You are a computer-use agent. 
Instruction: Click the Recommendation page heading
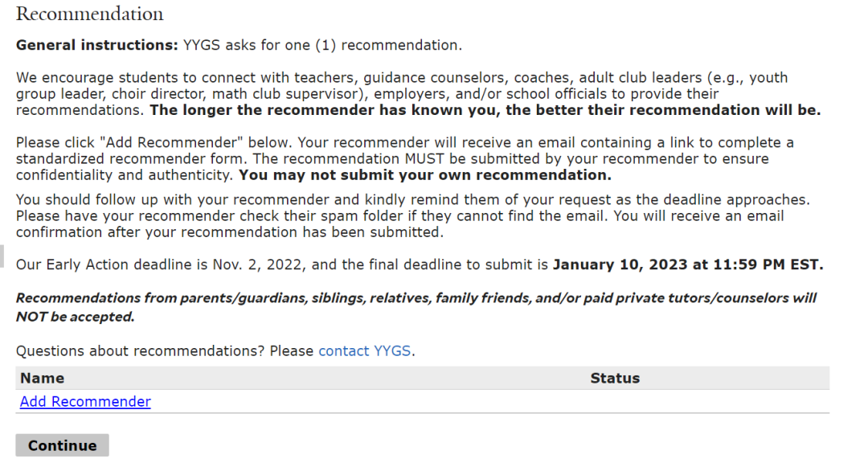point(89,14)
